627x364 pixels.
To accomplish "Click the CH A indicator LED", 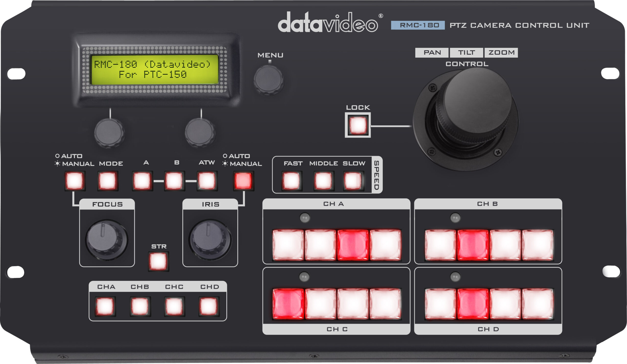I will 305,218.
